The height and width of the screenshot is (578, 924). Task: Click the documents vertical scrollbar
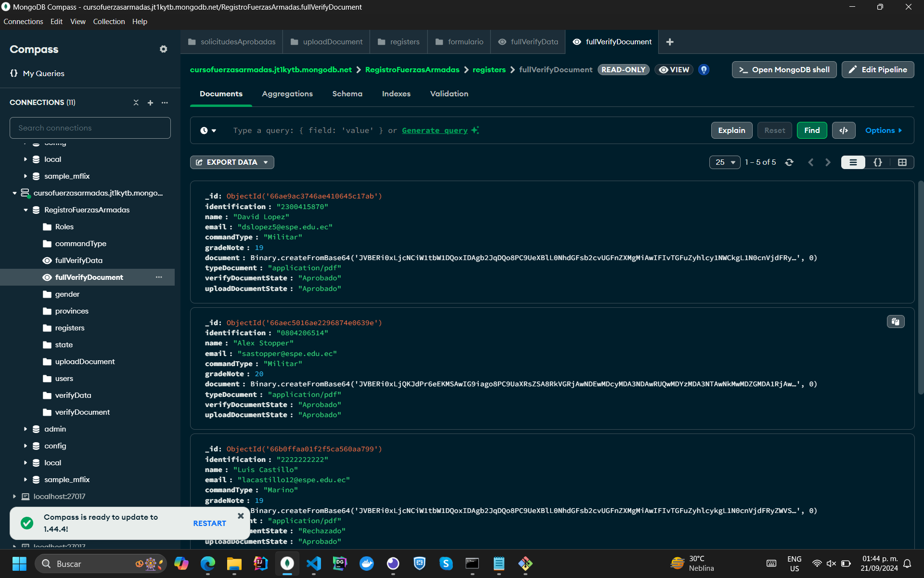coord(921,288)
